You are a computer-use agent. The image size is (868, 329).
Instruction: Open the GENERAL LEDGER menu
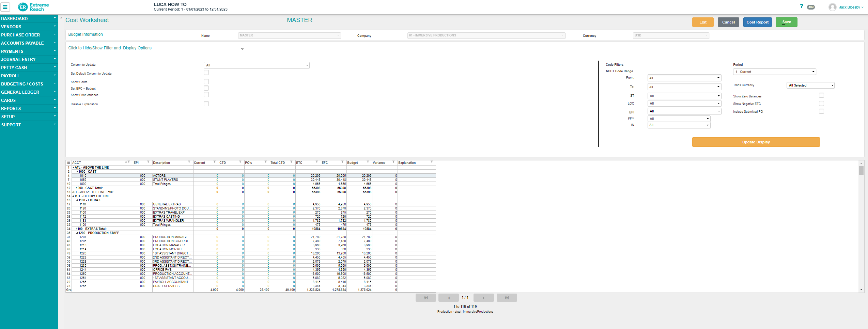click(x=29, y=92)
